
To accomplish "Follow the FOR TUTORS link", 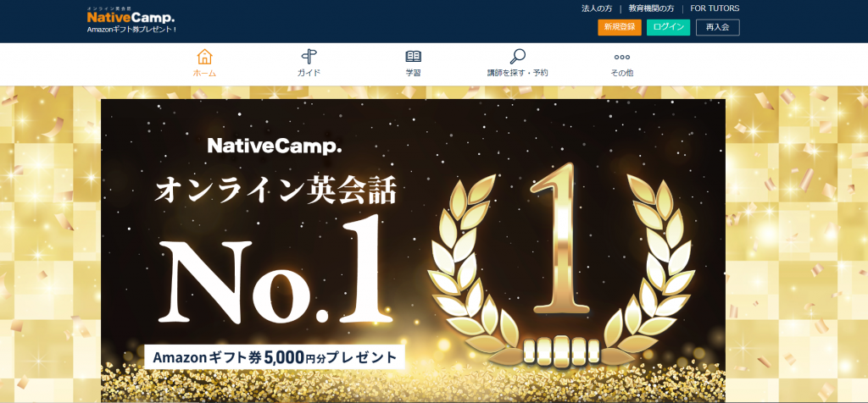I will tap(715, 8).
